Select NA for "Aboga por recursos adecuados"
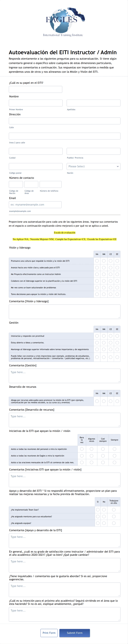This screenshot has width=128, height=644. [x=97, y=401]
